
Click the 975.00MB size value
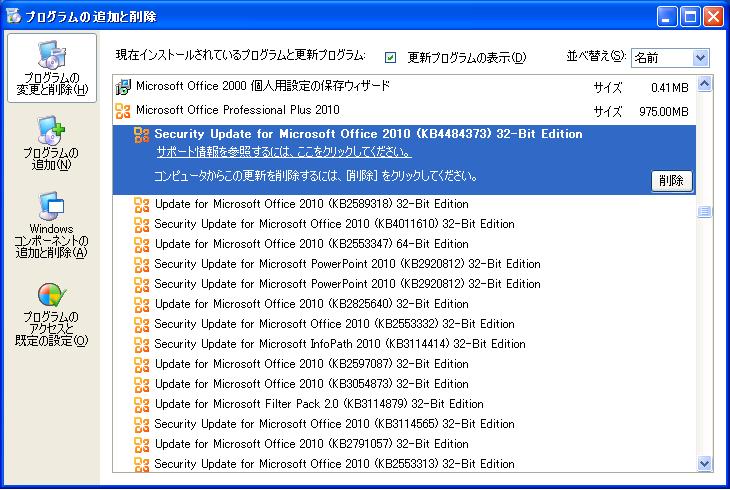(663, 112)
